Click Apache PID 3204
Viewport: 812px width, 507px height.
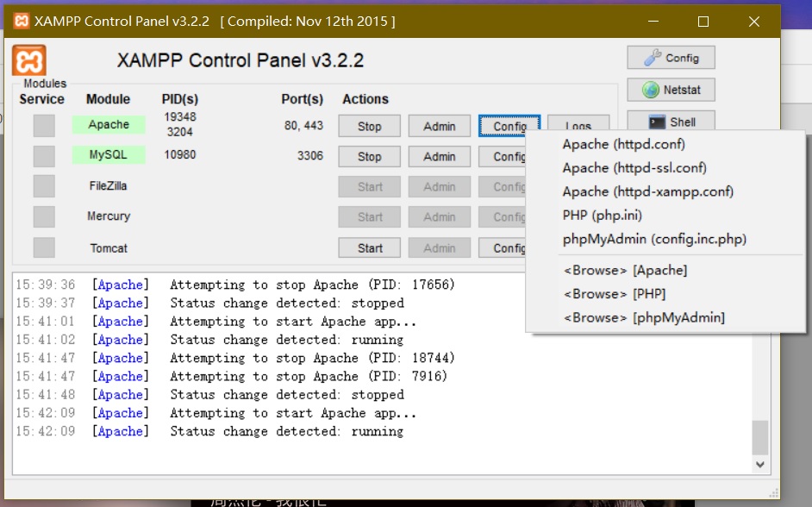click(x=179, y=132)
